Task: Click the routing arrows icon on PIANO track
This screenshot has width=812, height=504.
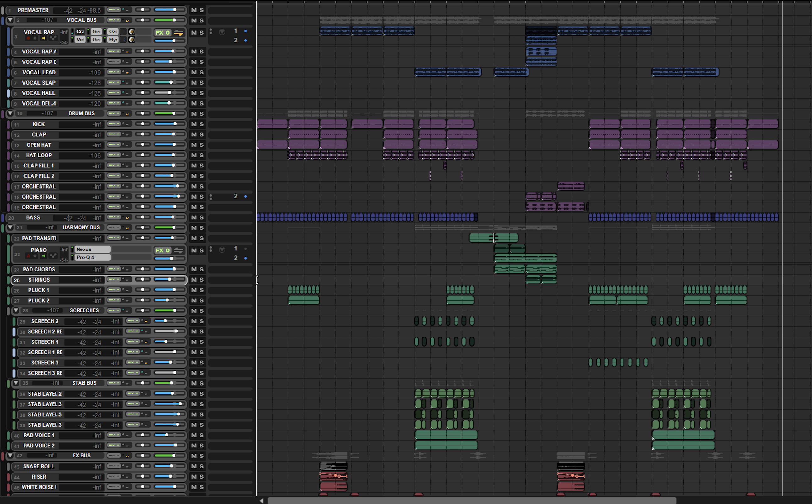Action: [179, 250]
